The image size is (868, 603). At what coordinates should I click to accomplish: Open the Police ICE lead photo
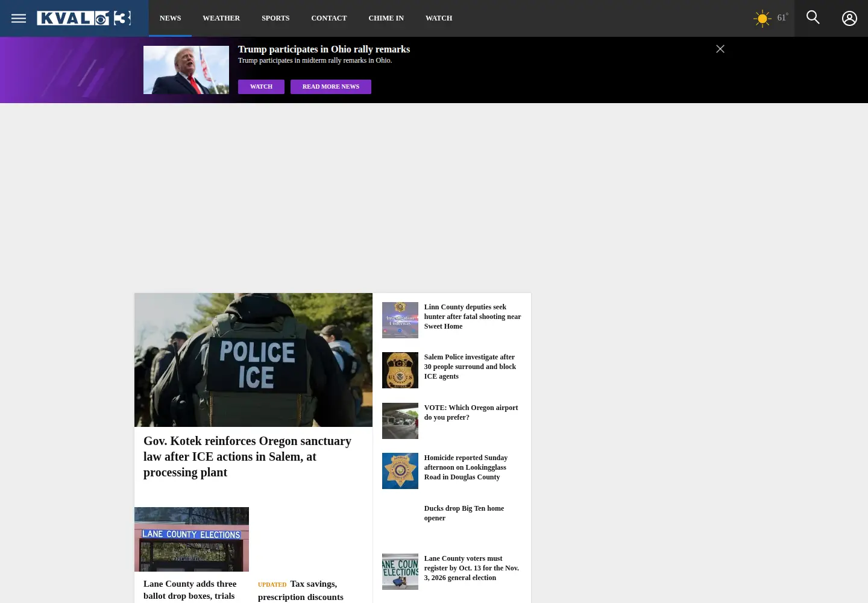253,360
